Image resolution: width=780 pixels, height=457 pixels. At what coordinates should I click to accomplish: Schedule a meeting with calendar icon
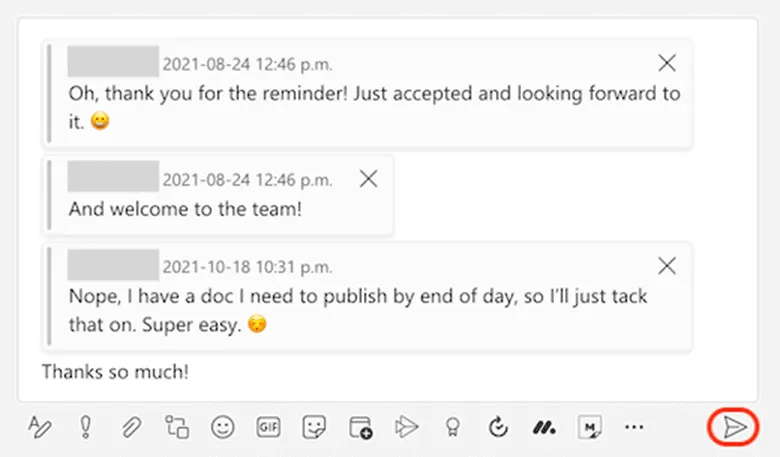pos(361,427)
